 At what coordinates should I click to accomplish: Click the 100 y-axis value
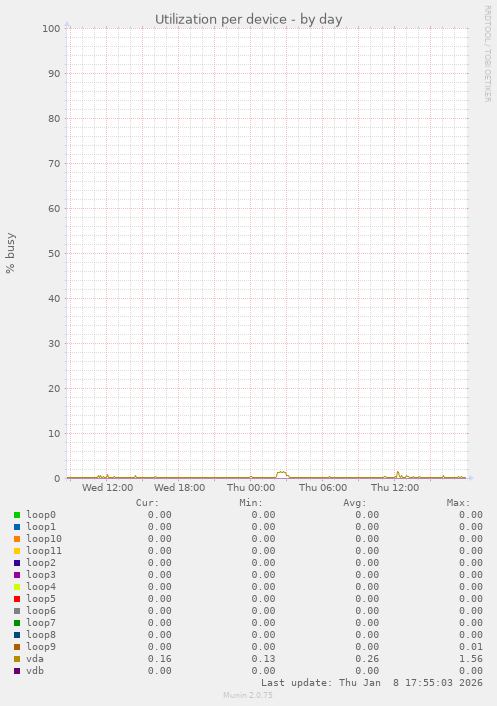(51, 28)
